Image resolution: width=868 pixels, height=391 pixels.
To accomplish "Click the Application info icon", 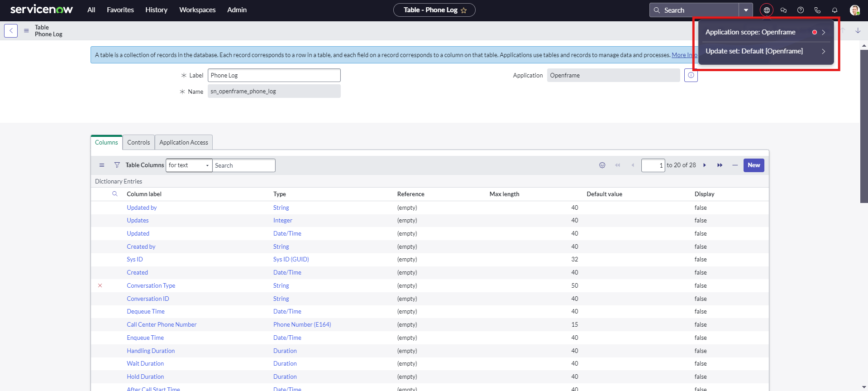I will [x=691, y=75].
